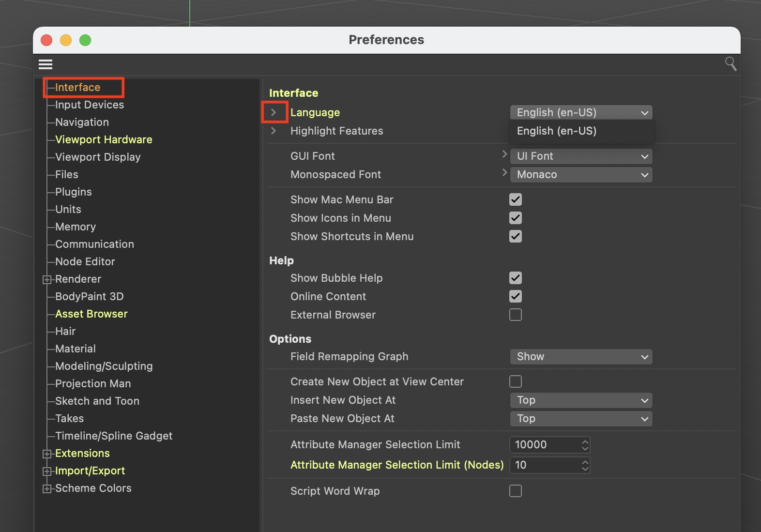Screen dimensions: 761x532
Task: Expand the Highlight Features chevron
Action: click(x=274, y=131)
